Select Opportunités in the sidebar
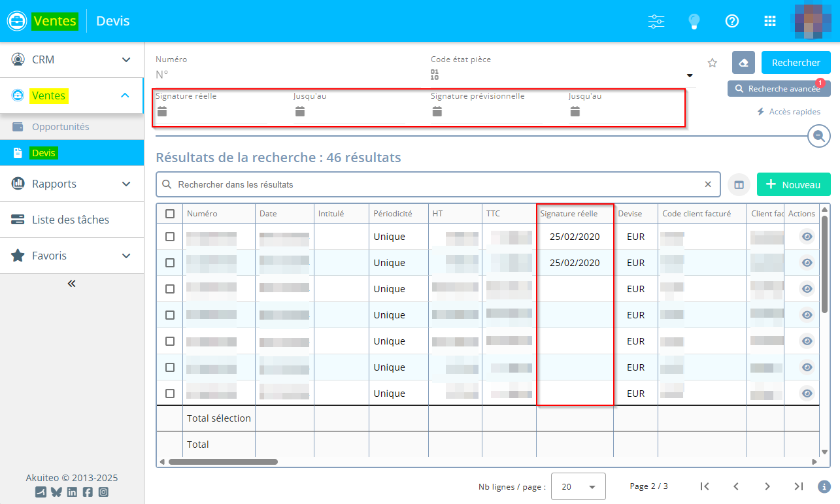Screen dimensions: 840x504 (x=60, y=127)
